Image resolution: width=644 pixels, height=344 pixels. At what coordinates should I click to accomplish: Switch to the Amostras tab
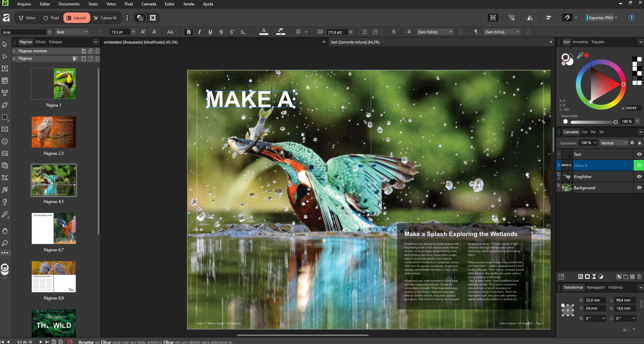click(x=580, y=42)
